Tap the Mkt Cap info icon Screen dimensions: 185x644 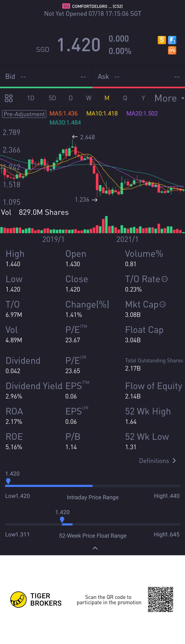(163, 304)
